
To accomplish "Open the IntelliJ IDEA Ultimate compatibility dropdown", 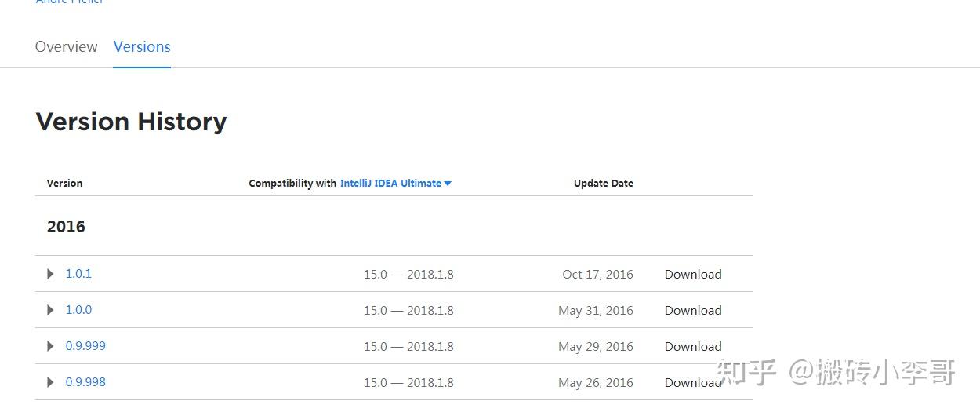I will [x=395, y=183].
